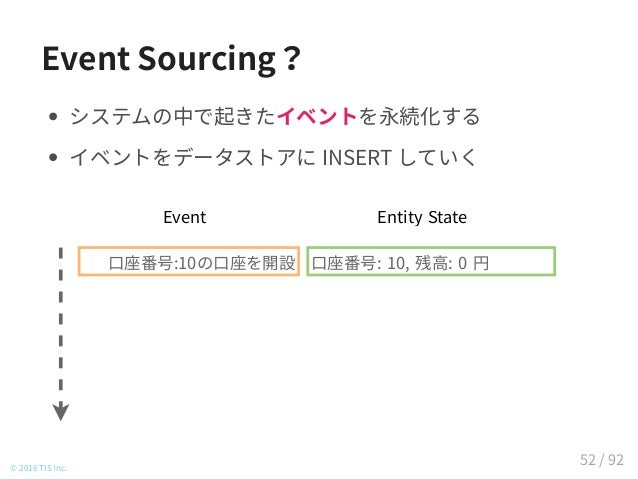
Task: Click the © 2016 TIS Inc. copyright text
Action: click(x=38, y=468)
